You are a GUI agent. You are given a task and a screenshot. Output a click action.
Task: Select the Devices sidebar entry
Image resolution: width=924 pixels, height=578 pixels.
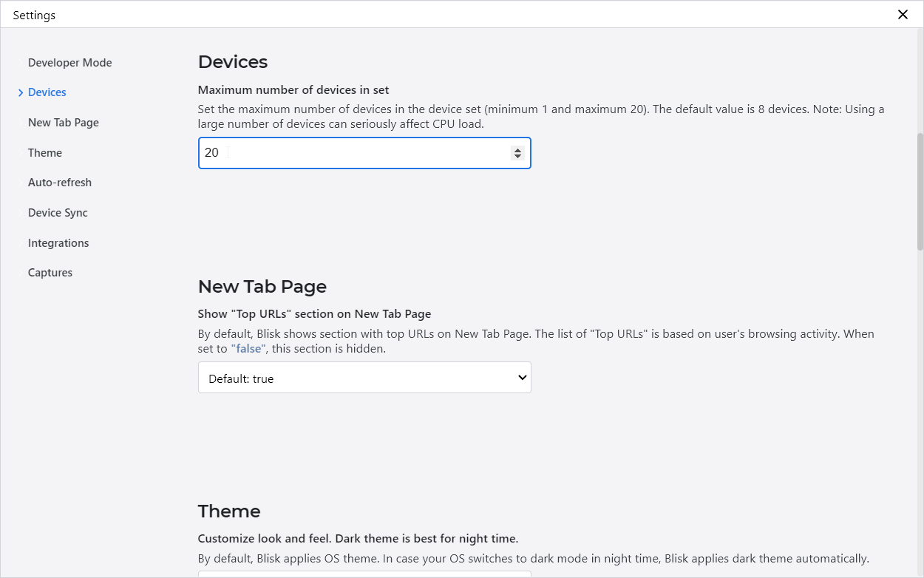pos(47,92)
